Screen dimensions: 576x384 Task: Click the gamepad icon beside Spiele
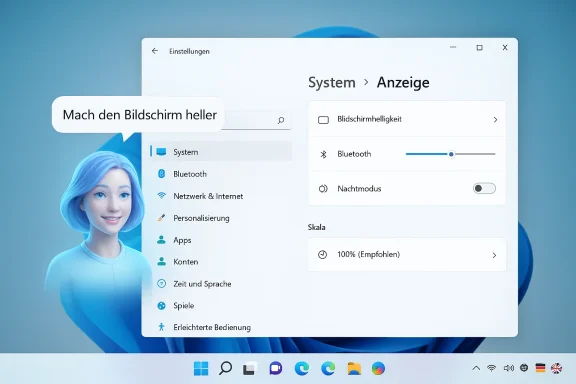[161, 305]
